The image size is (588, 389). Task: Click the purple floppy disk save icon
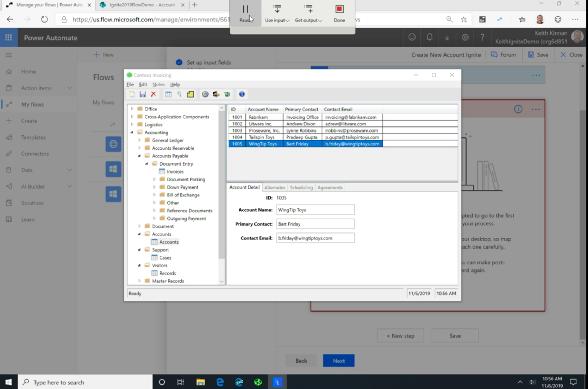[x=143, y=94]
